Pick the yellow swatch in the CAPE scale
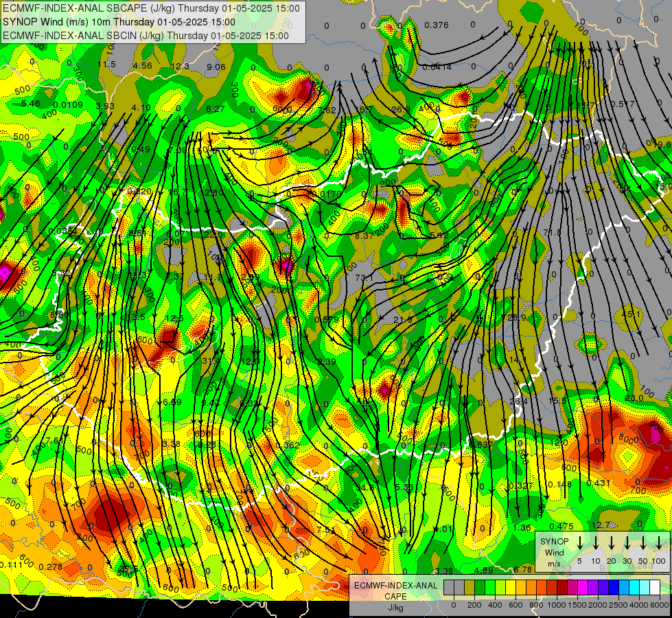 (x=511, y=587)
